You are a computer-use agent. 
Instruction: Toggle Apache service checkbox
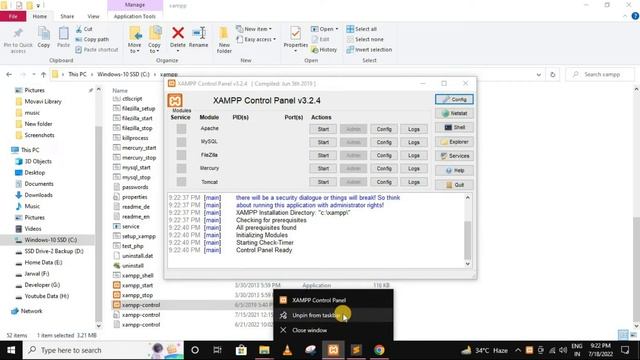tap(181, 129)
